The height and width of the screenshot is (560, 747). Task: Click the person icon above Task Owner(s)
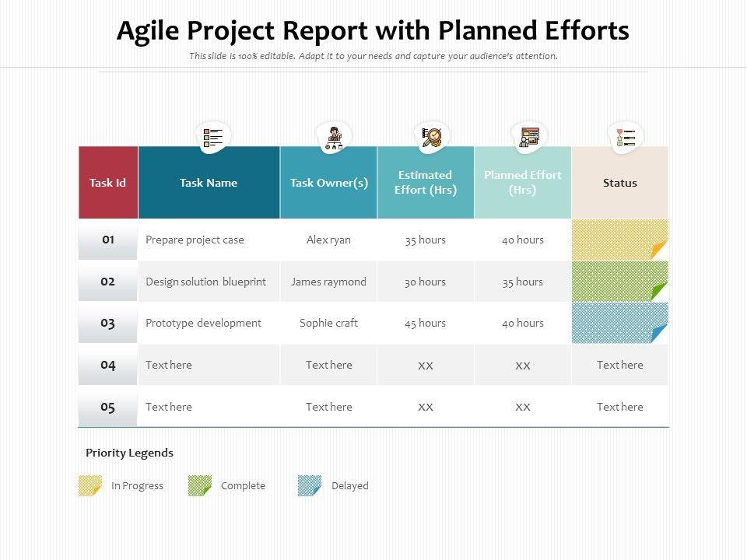point(334,138)
